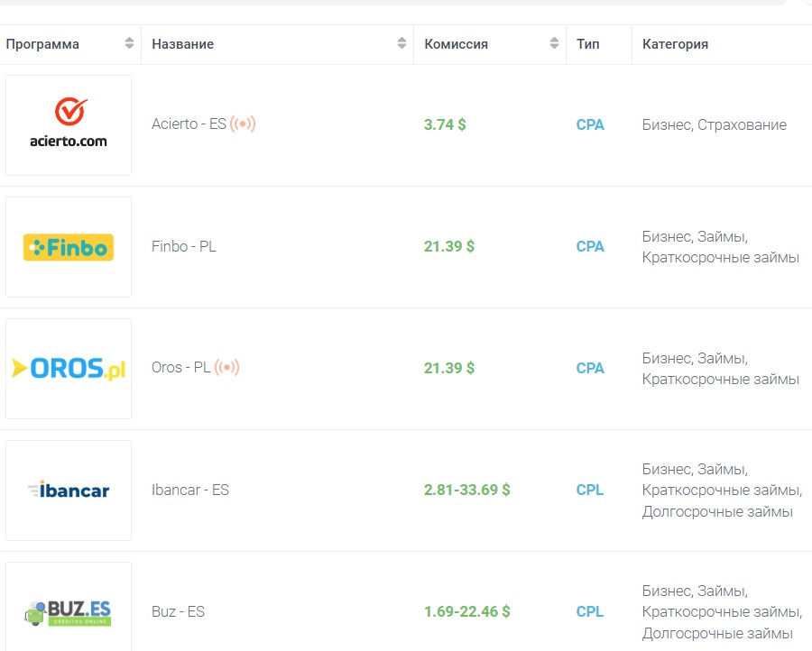Select the Ibancar logo image
Viewport: 812px width, 651px height.
tap(69, 491)
